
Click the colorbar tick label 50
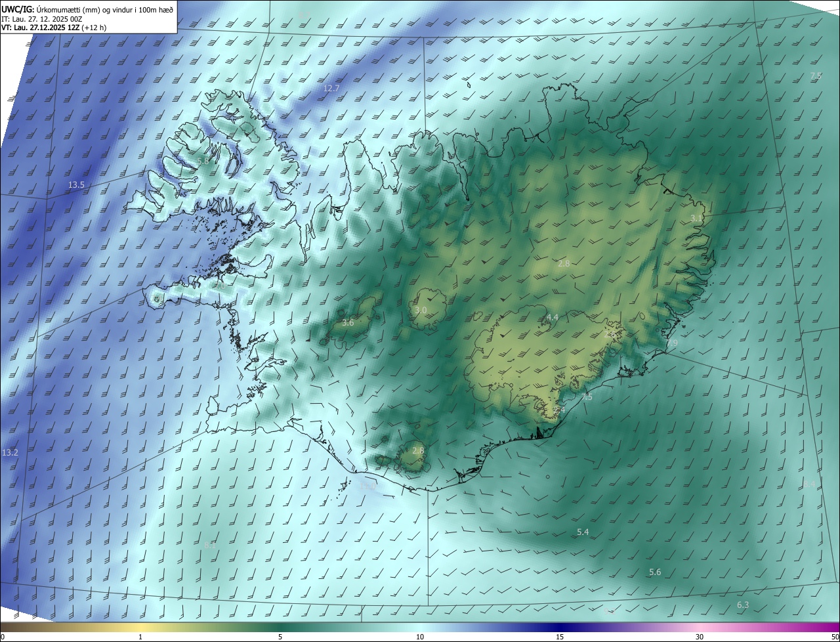(x=835, y=637)
